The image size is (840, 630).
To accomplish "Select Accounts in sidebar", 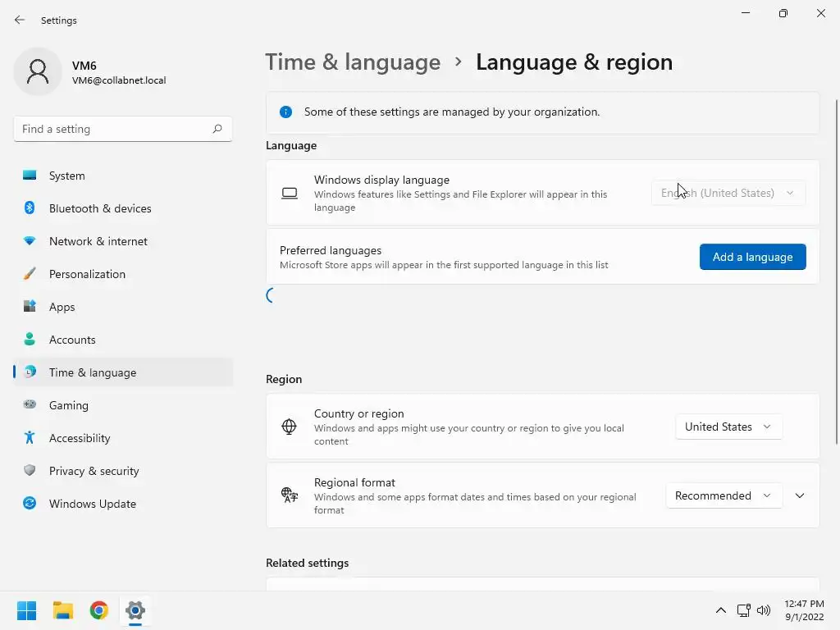I will tap(123, 340).
